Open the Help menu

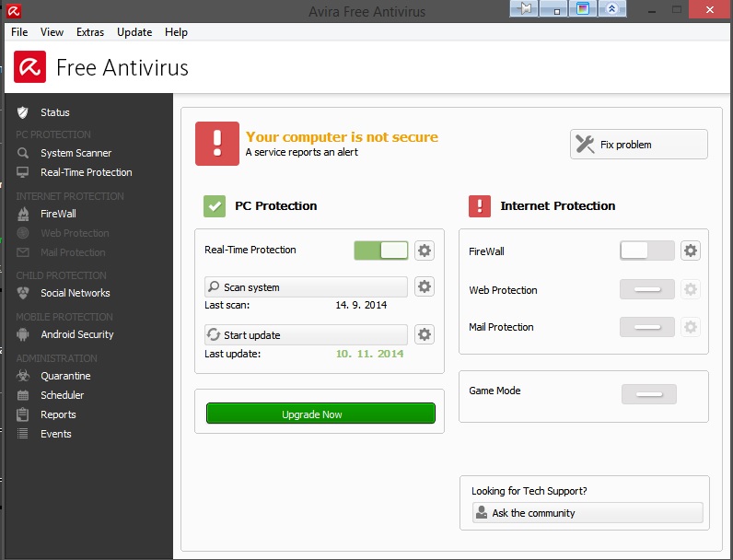176,32
